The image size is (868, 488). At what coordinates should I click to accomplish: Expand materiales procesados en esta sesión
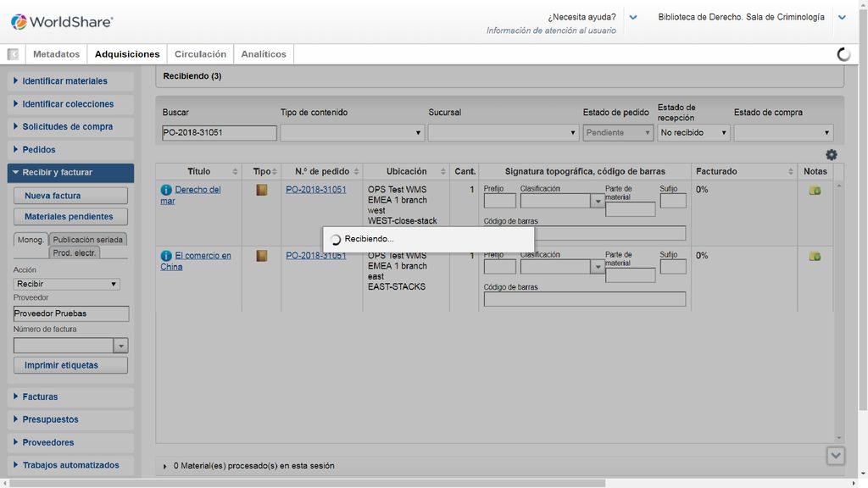(x=165, y=467)
